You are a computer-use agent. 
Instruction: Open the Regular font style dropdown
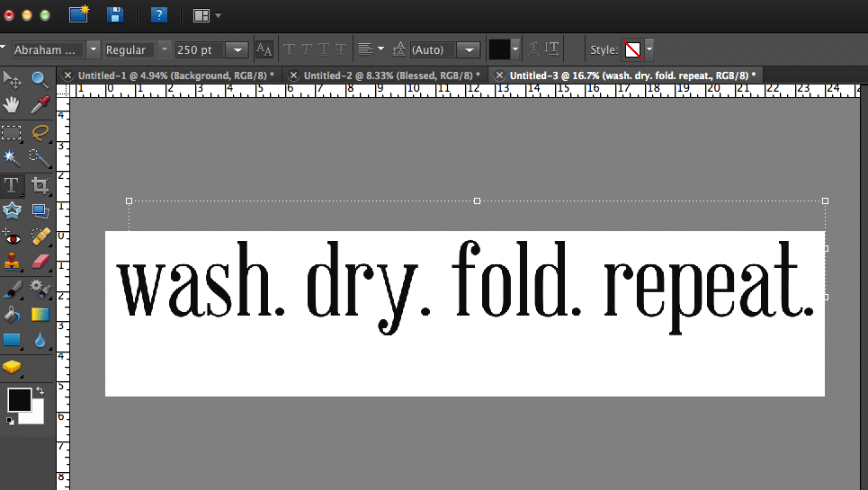[165, 49]
